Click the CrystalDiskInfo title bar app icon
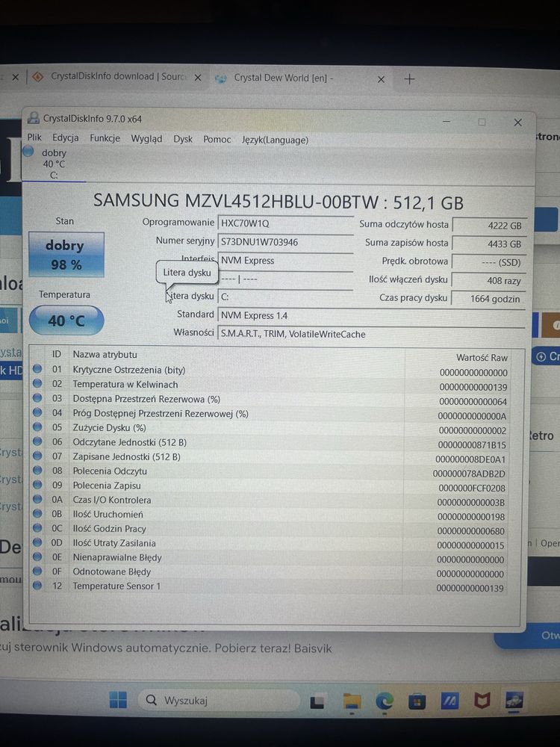This screenshot has height=747, width=560. click(x=34, y=118)
